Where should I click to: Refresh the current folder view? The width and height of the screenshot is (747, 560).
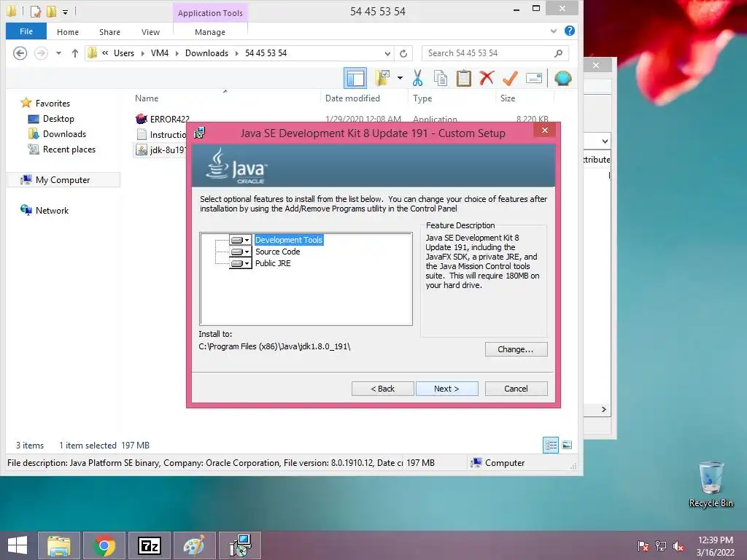coord(403,53)
